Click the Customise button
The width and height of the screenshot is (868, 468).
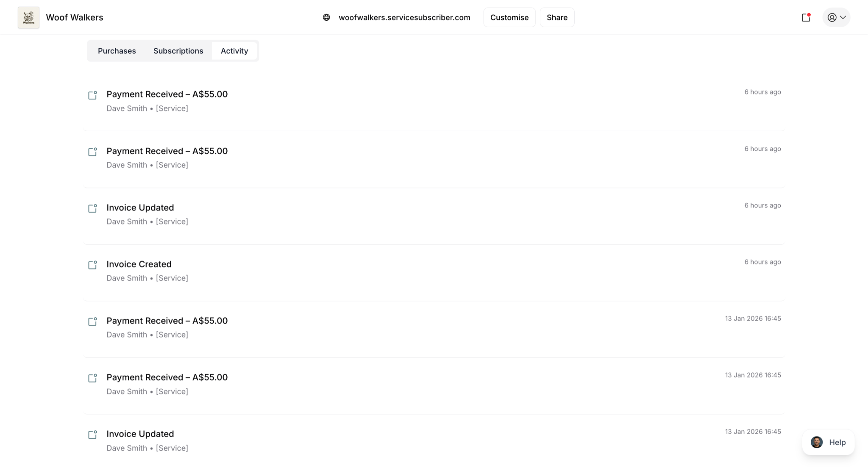[509, 17]
